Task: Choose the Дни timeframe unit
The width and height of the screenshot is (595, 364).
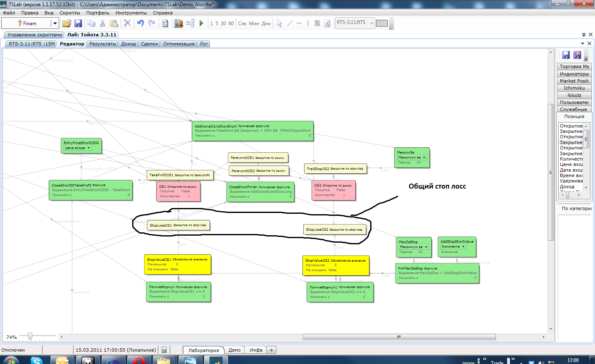Action: (x=266, y=24)
